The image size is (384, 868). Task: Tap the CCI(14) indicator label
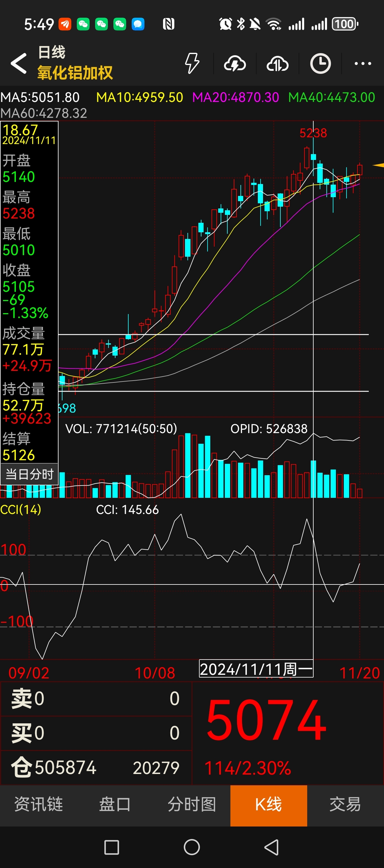20,509
